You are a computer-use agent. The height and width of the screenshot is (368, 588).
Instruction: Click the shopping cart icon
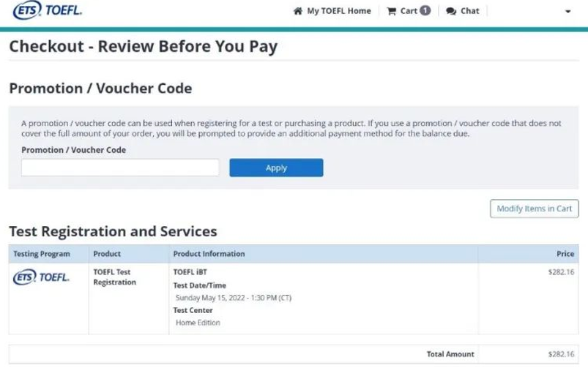pyautogui.click(x=392, y=11)
